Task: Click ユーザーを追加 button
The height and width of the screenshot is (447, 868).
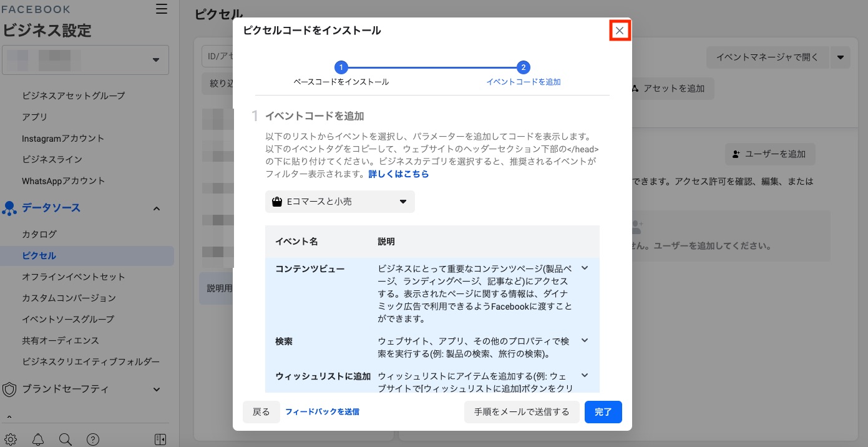Action: tap(770, 154)
